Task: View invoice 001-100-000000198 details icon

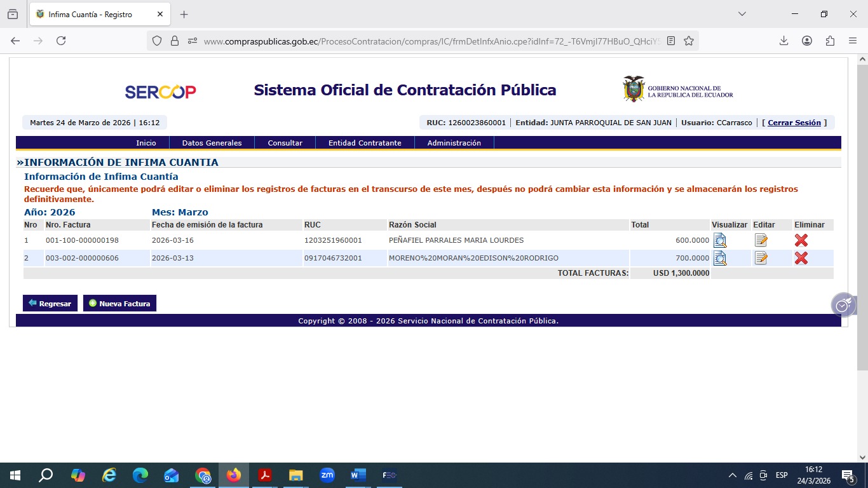Action: tap(719, 240)
